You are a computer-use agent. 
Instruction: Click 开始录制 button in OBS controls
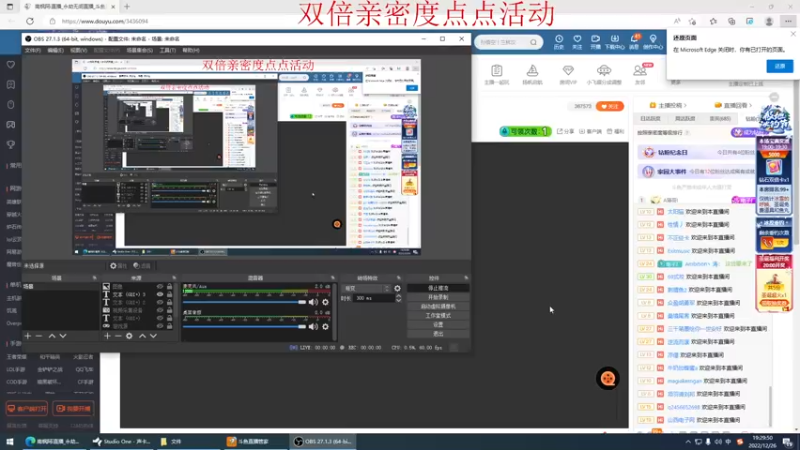pos(438,297)
